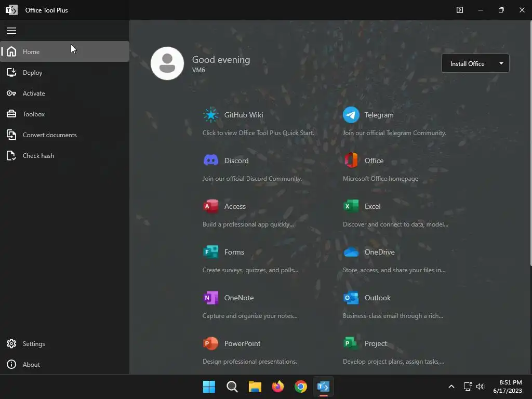Click the Microsoft Office logo icon
This screenshot has width=532, height=399.
click(x=351, y=160)
